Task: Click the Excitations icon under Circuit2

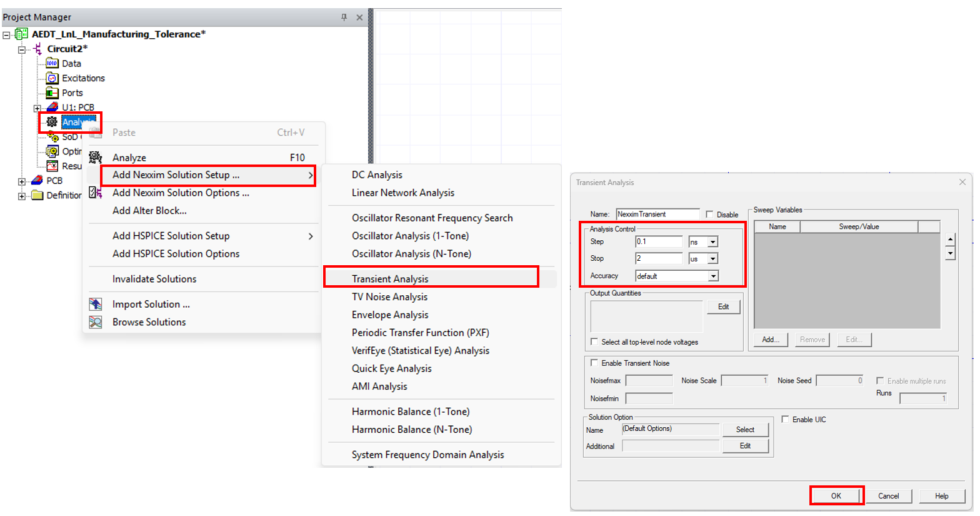Action: (x=52, y=78)
